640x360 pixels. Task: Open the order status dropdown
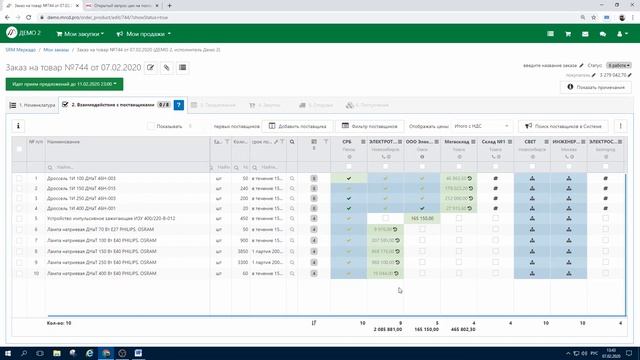[619, 65]
